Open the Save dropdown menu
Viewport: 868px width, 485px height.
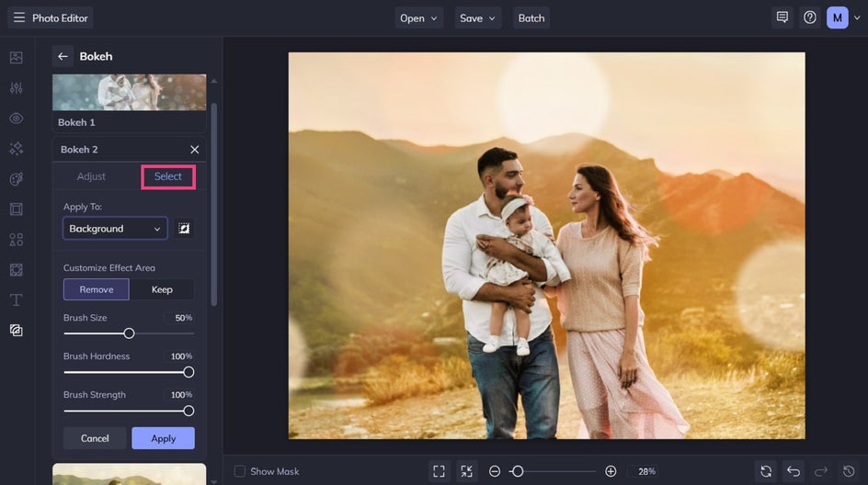tap(478, 17)
